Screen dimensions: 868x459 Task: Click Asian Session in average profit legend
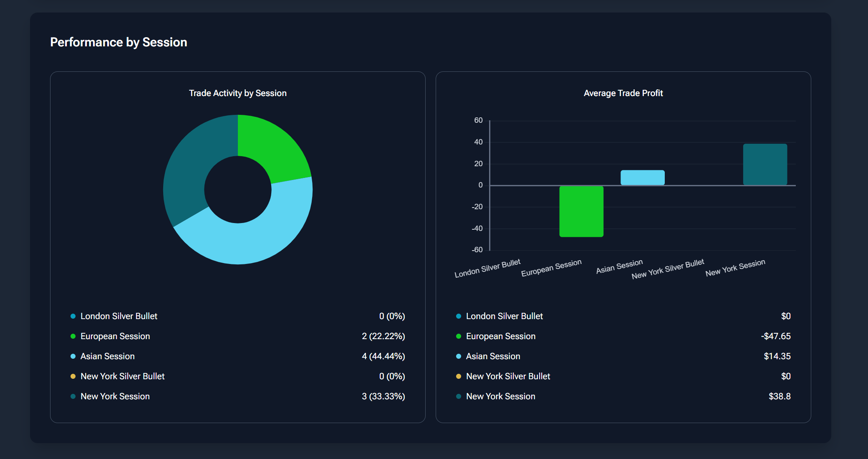(x=493, y=356)
